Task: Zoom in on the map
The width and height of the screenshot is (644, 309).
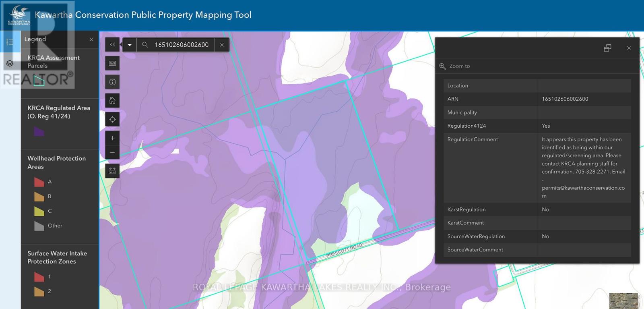Action: point(112,138)
